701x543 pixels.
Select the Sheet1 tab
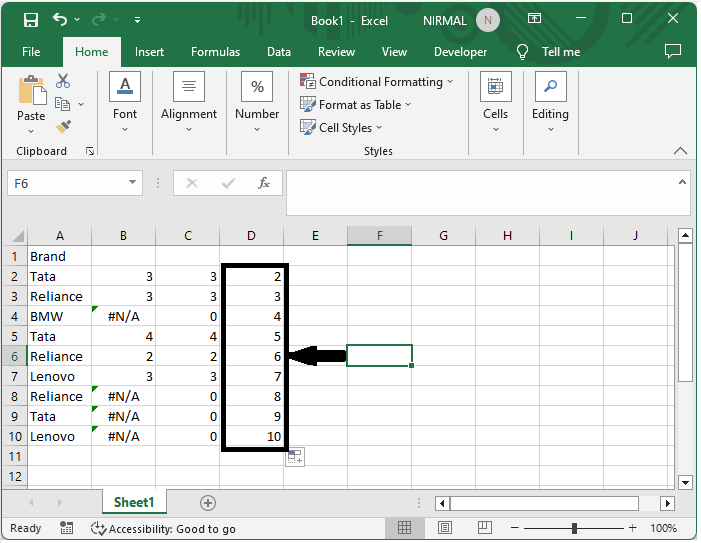point(134,502)
